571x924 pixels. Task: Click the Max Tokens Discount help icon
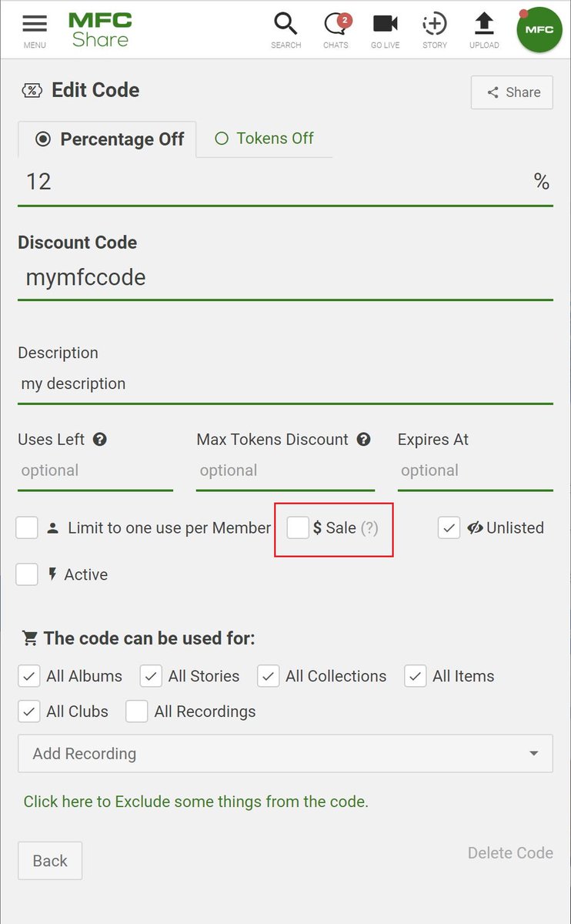[x=363, y=440]
